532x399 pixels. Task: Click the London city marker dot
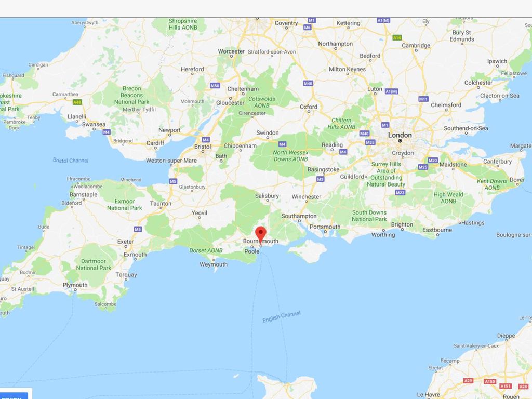click(400, 141)
